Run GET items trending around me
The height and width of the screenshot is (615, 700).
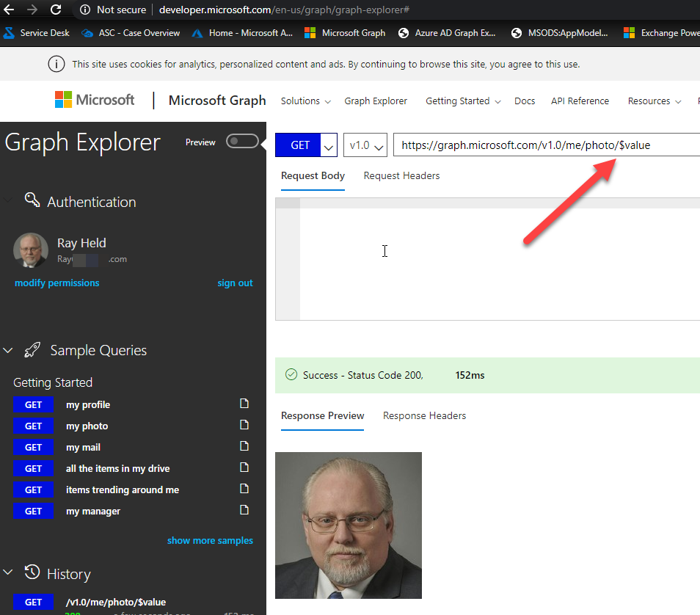point(33,490)
